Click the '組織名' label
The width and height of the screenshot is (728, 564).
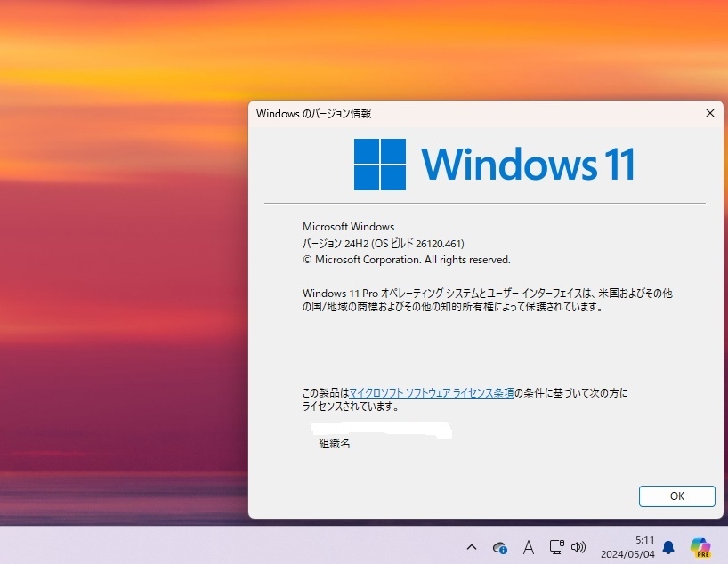[x=335, y=444]
